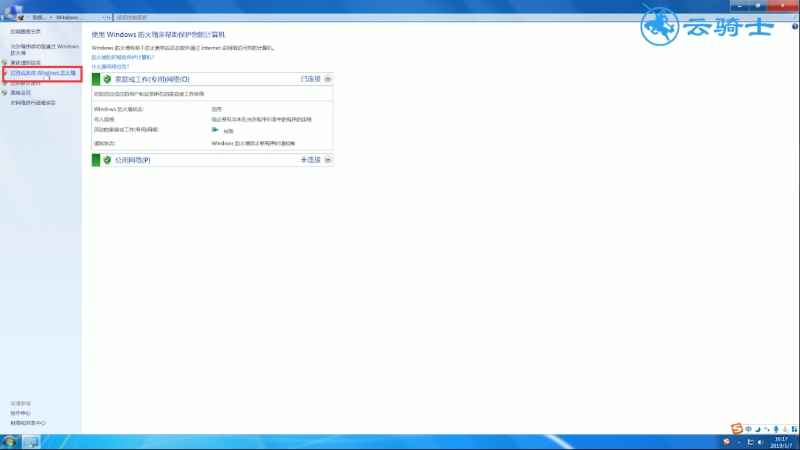Click Windows 防火墙状态 label
800x450 pixels.
[x=119, y=109]
